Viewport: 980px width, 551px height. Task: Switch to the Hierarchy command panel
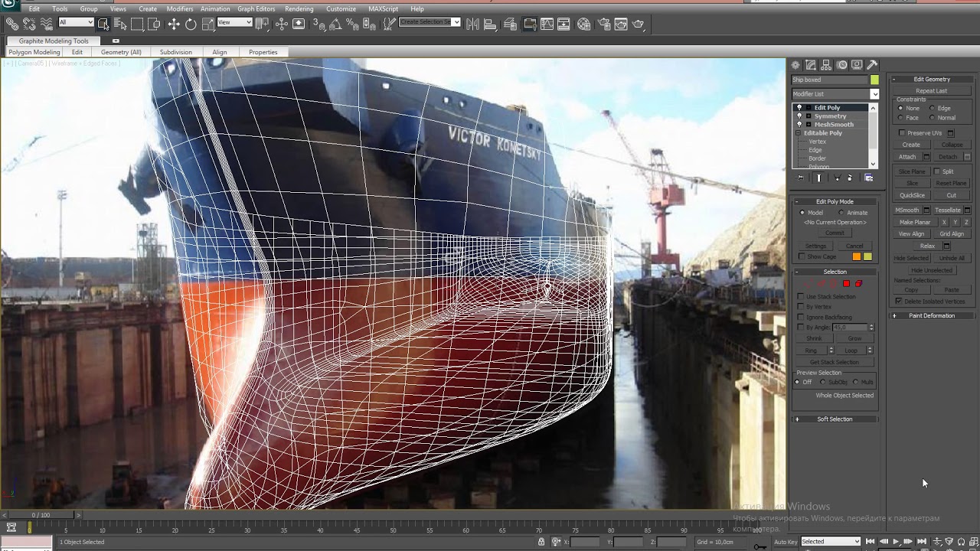pyautogui.click(x=826, y=65)
